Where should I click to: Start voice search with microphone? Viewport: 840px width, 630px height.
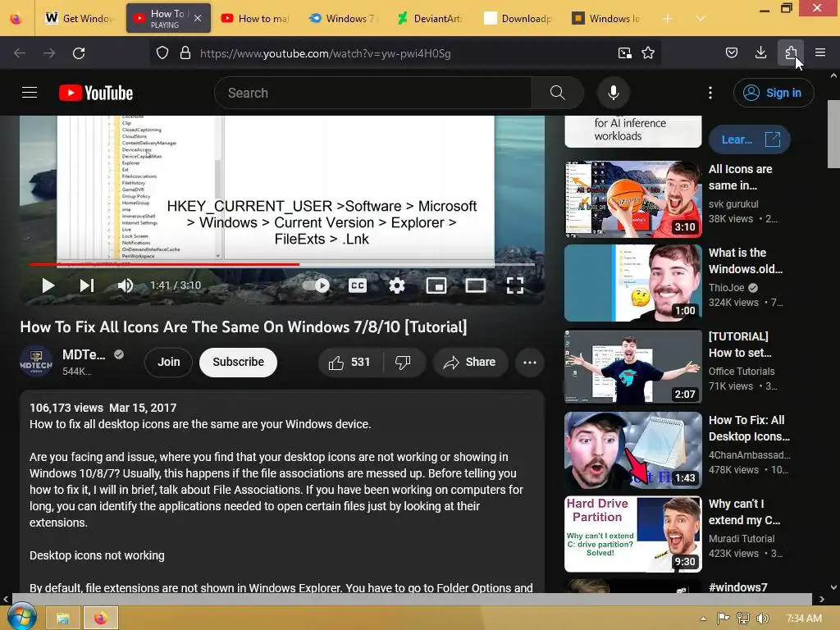click(614, 93)
